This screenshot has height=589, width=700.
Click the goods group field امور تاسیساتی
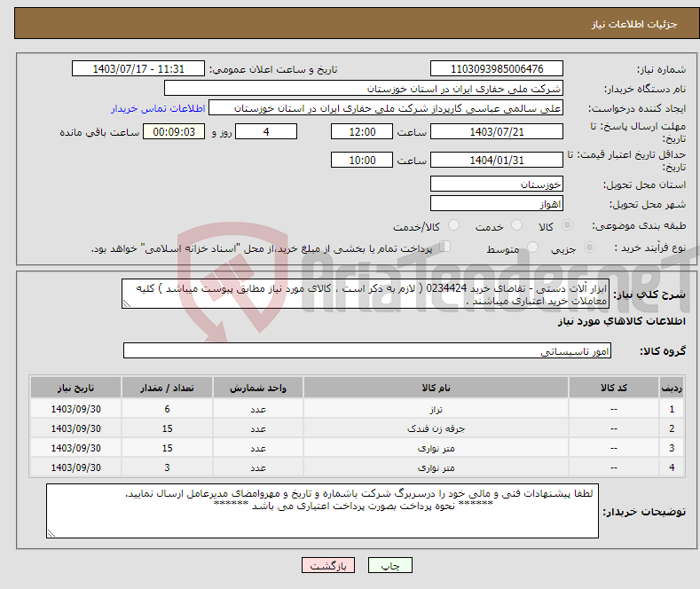(367, 350)
